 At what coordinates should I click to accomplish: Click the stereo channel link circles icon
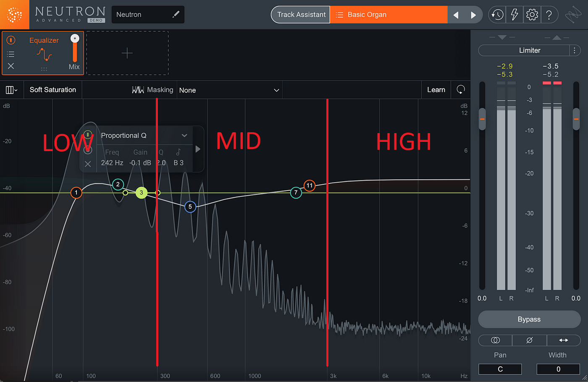coord(496,340)
